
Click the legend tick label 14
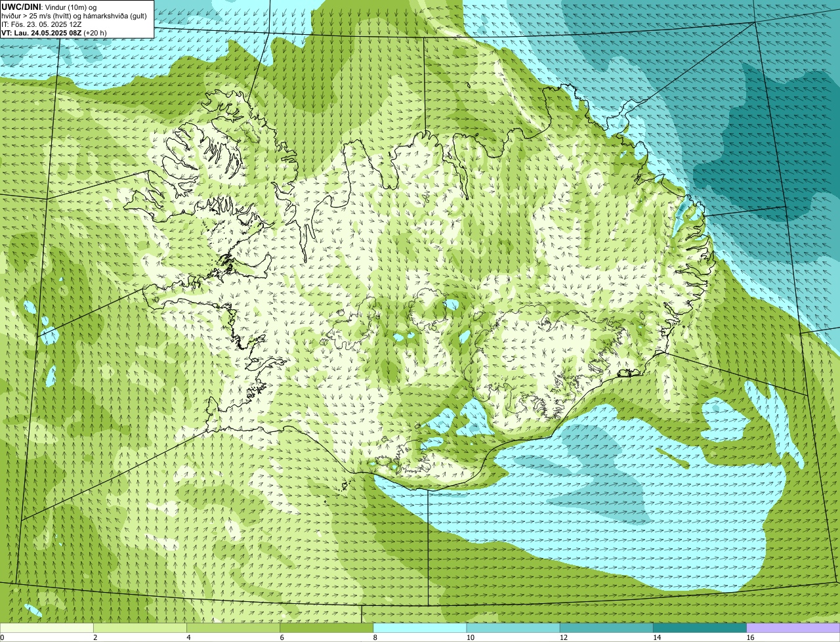tap(657, 637)
